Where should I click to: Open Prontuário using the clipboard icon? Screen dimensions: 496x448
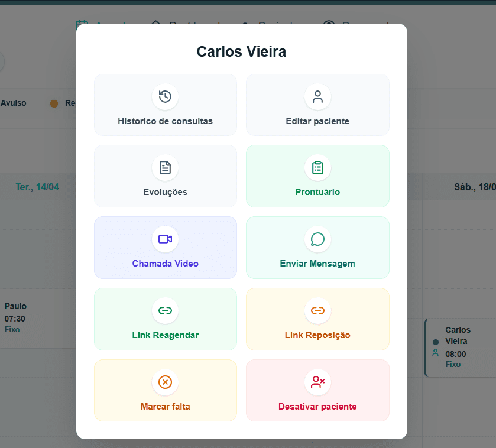pos(317,168)
